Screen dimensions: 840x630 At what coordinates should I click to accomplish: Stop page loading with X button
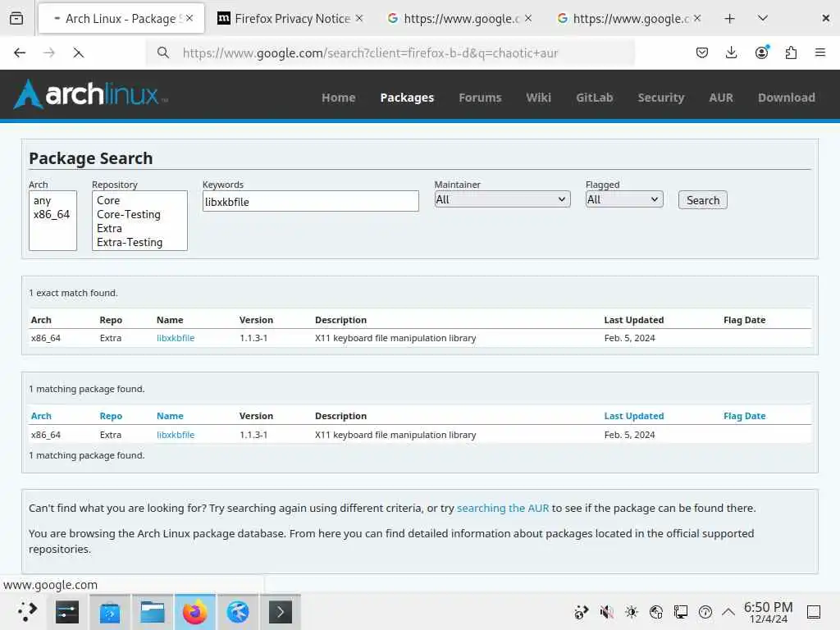78,52
